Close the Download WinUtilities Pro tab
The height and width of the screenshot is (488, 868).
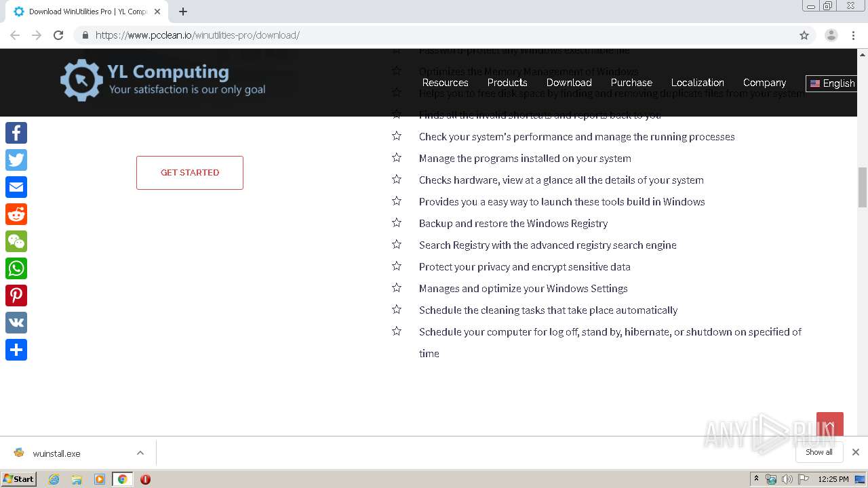tap(157, 12)
